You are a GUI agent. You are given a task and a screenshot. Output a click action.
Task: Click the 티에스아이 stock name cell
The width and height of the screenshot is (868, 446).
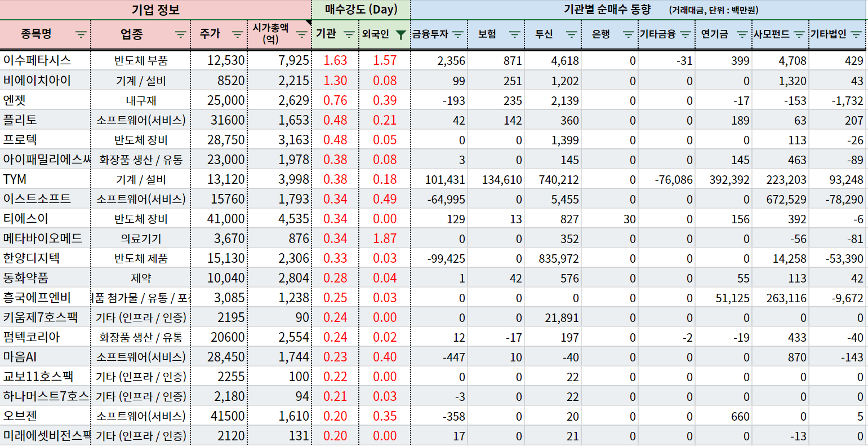(x=45, y=218)
